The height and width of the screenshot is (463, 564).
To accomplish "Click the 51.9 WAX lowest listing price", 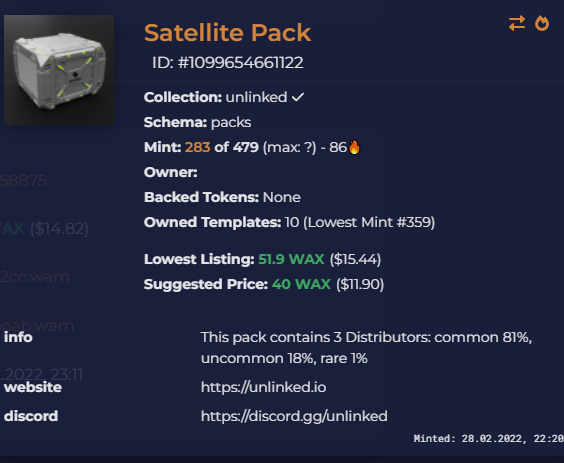I will [291, 259].
